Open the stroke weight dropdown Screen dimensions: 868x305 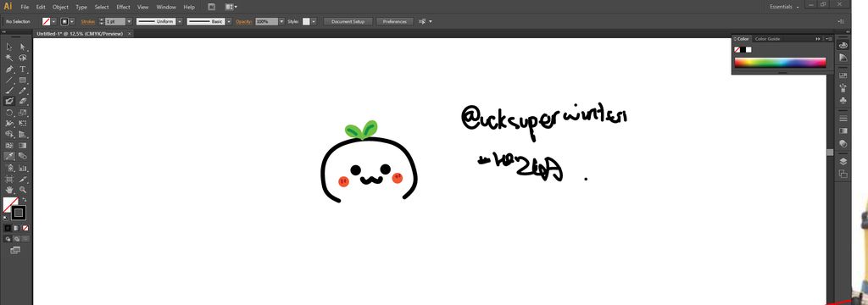click(129, 21)
